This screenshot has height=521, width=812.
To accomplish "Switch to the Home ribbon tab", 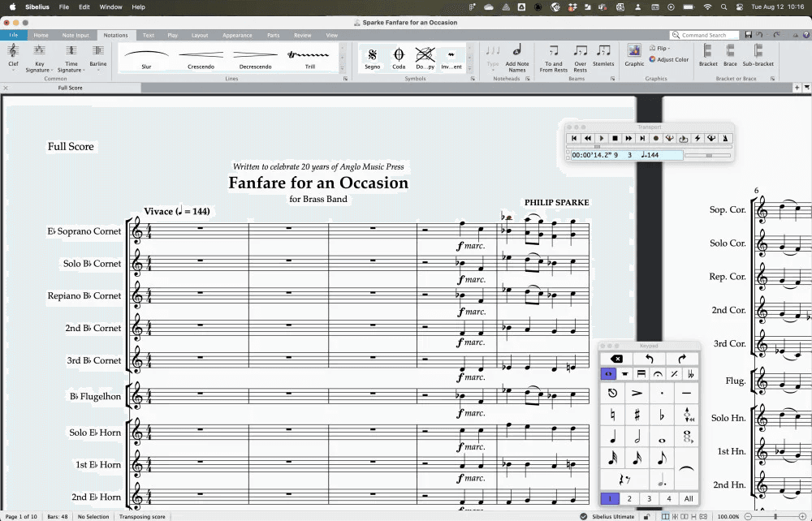I will pyautogui.click(x=41, y=35).
